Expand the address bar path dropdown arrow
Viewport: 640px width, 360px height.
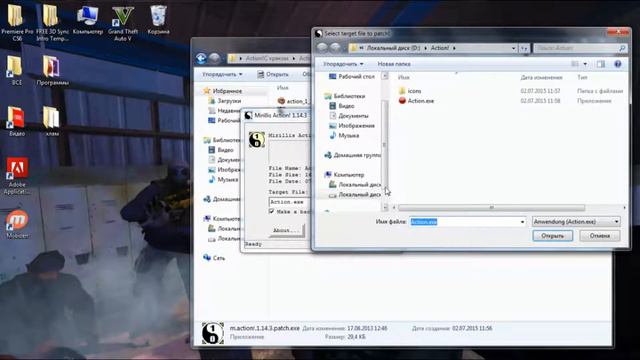(x=513, y=48)
